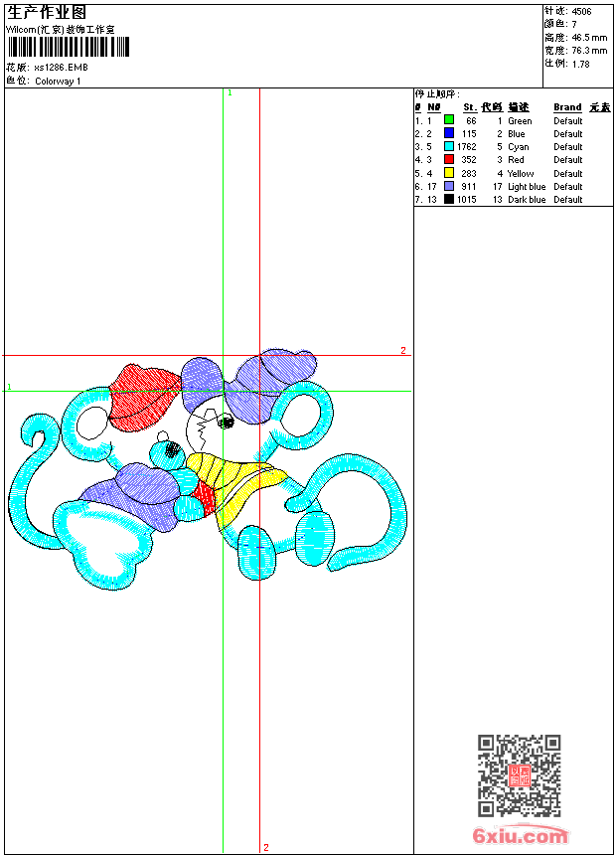Click the '6xiu.com' logo

(520, 834)
